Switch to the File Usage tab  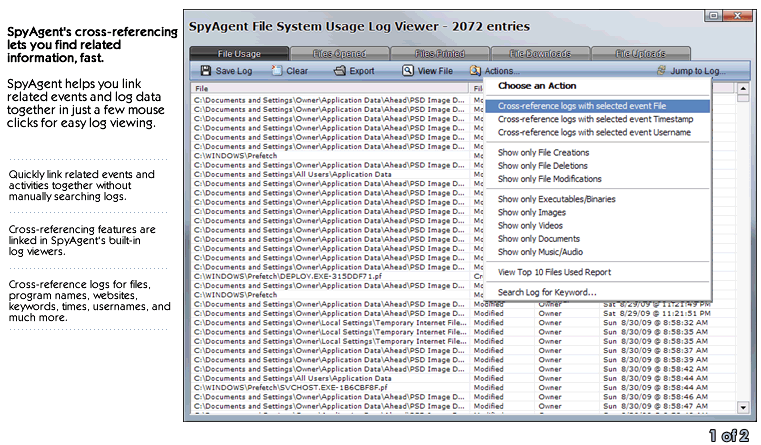pyautogui.click(x=239, y=53)
